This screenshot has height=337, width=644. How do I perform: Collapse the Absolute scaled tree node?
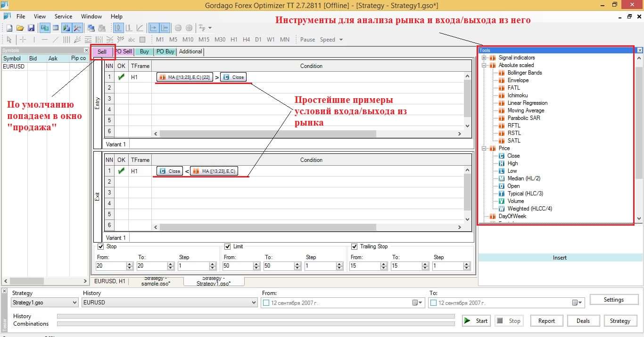coord(484,65)
